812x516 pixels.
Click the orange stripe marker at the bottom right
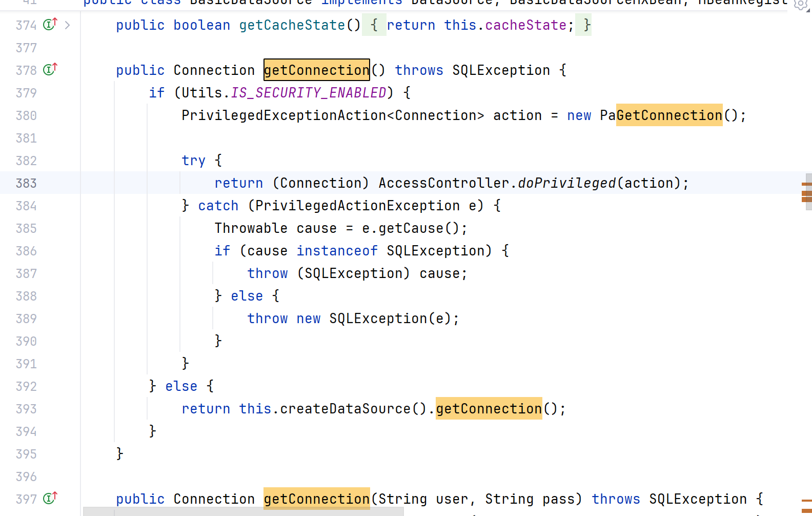coord(806,500)
